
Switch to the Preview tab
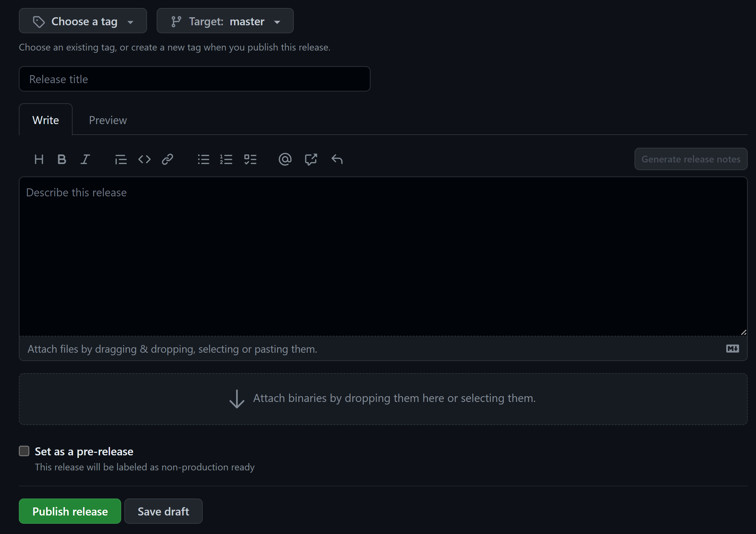tap(108, 120)
